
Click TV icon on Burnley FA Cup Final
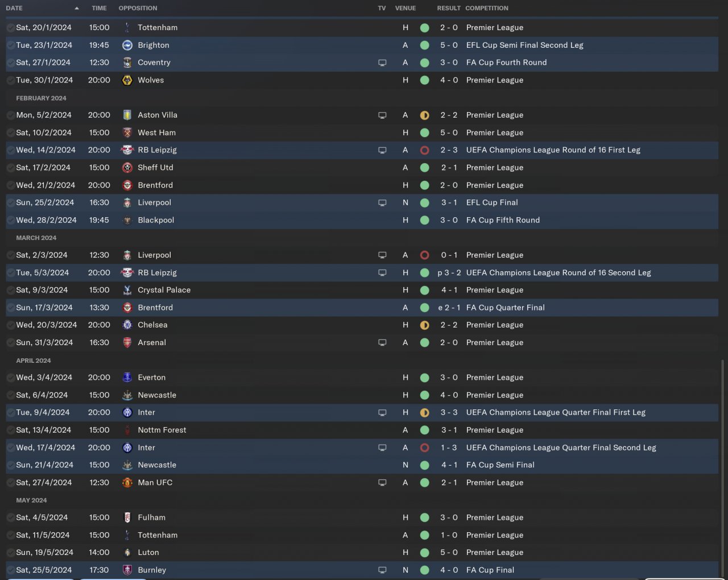click(382, 570)
